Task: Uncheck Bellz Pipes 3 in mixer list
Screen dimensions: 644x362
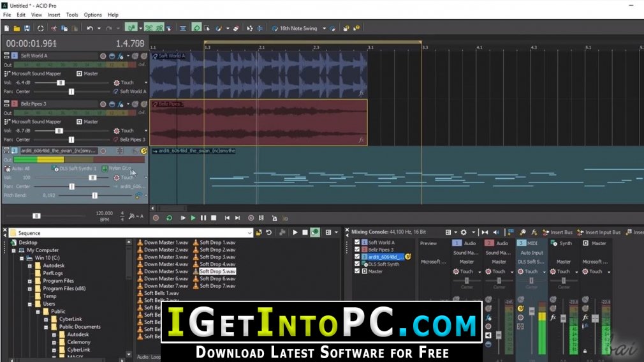Action: pos(357,249)
